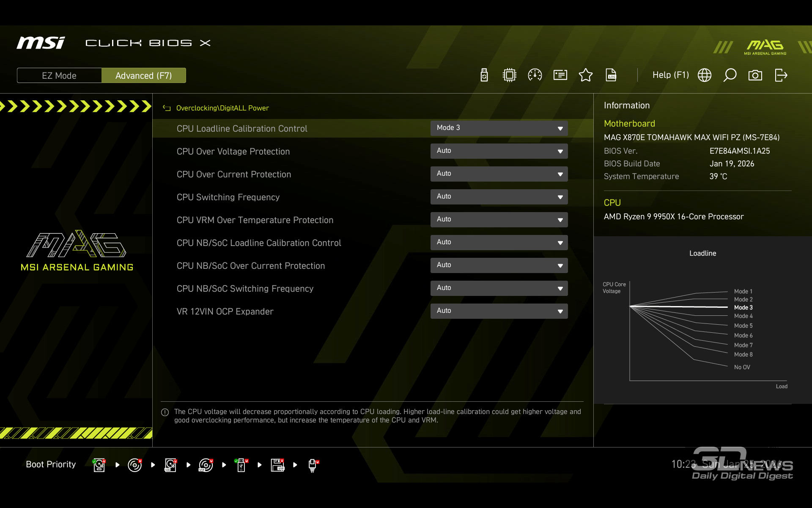This screenshot has width=812, height=508.
Task: Select first boot priority drive icon
Action: click(99, 465)
